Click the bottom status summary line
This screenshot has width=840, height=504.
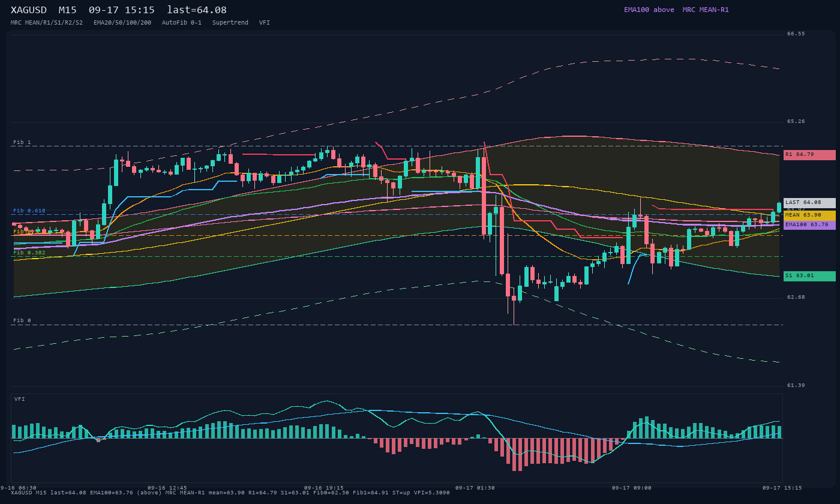click(230, 493)
